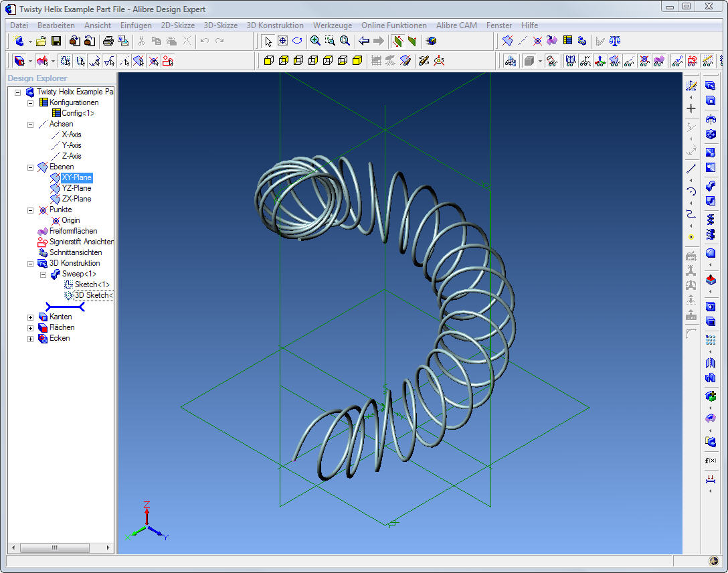Click the Save floppy disk icon
Image resolution: width=728 pixels, height=573 pixels.
(56, 41)
